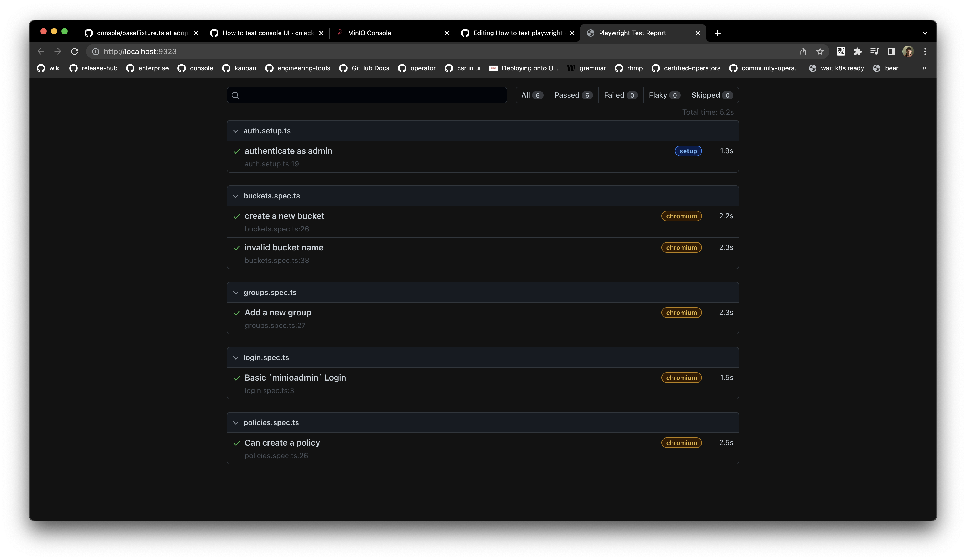Bookmark page with star icon
The width and height of the screenshot is (966, 560).
pos(820,51)
